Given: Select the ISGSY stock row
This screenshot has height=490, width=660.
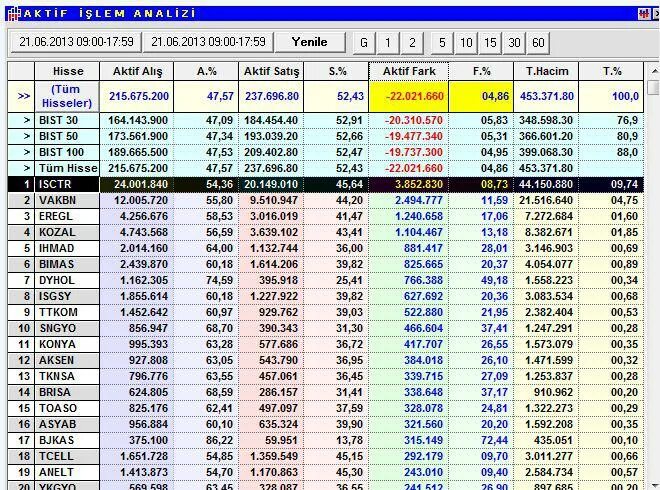Looking at the screenshot, I should pos(326,296).
